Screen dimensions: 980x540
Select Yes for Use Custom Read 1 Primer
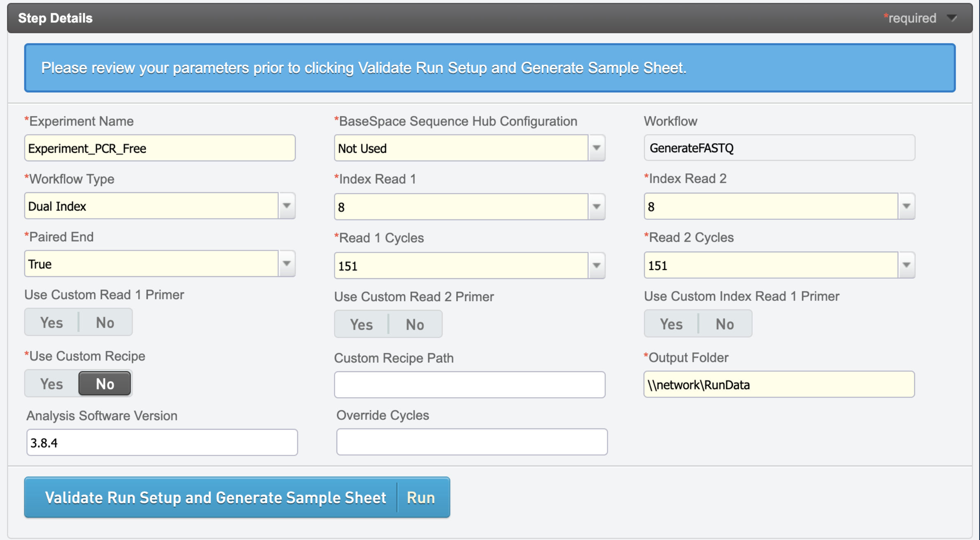click(x=51, y=322)
